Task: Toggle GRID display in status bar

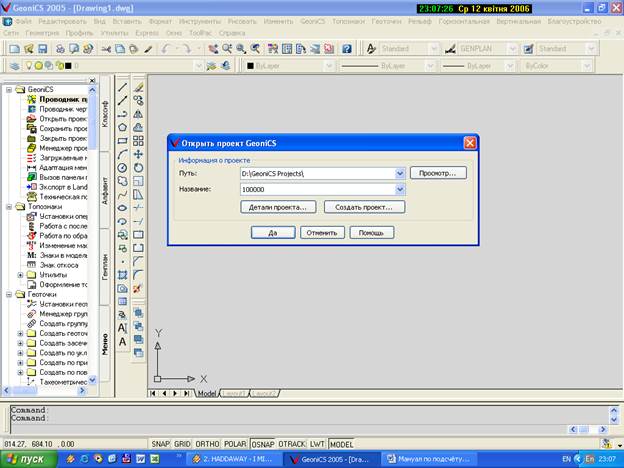Action: 182,444
